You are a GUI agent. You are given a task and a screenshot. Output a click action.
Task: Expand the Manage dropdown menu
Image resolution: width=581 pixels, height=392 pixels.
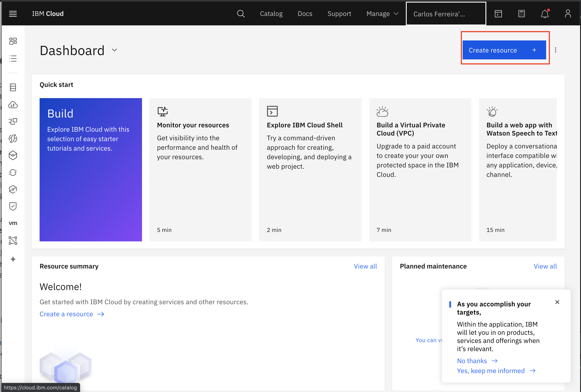(382, 14)
